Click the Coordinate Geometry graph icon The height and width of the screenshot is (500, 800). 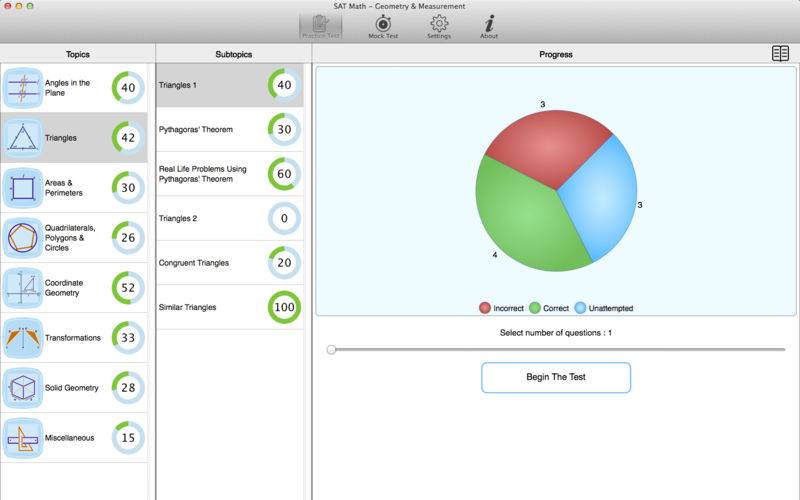coord(22,288)
